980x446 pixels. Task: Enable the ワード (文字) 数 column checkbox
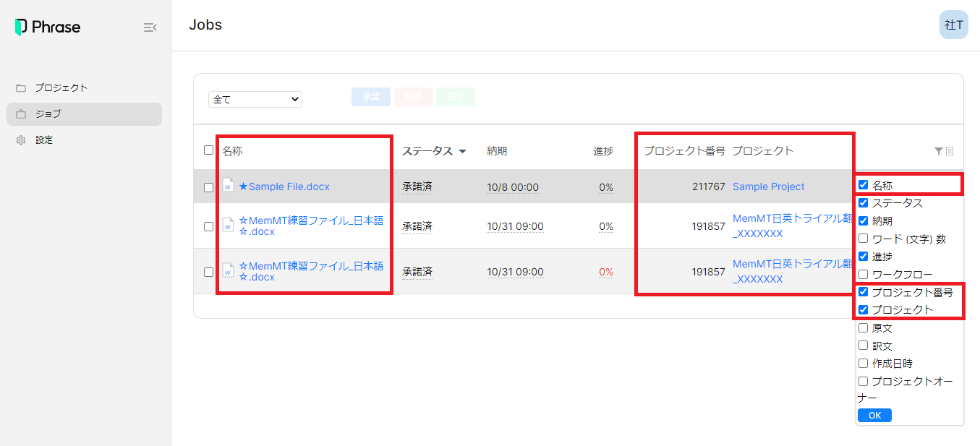click(x=863, y=239)
